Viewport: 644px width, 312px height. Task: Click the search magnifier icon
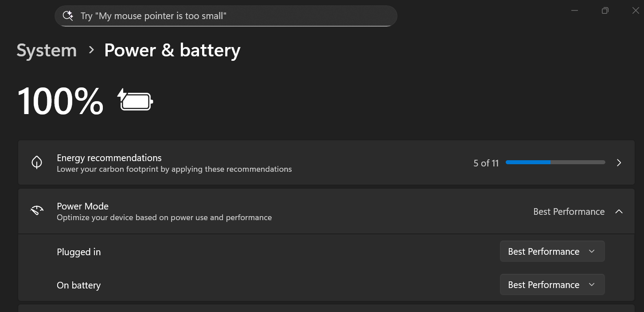(x=68, y=16)
